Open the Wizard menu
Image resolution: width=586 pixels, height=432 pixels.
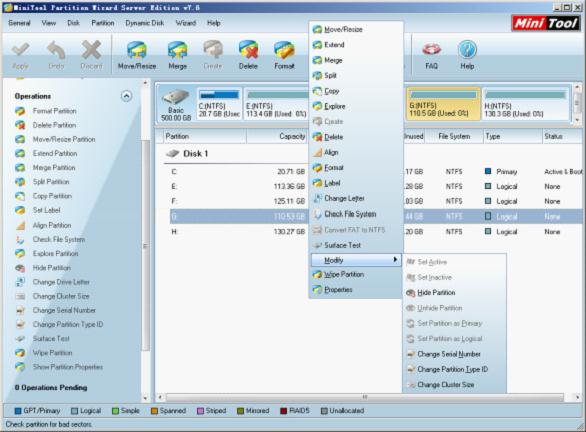coord(186,23)
